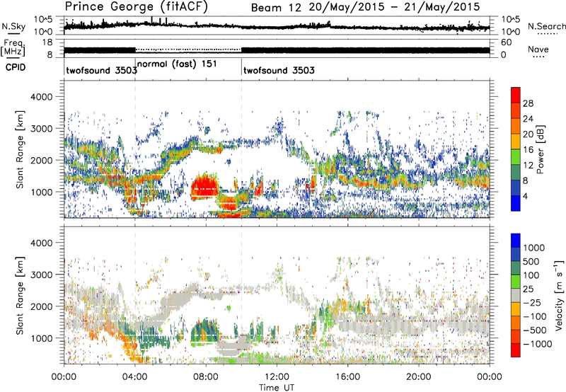Click the 'Freq. [MHz]' axis label

[13, 47]
